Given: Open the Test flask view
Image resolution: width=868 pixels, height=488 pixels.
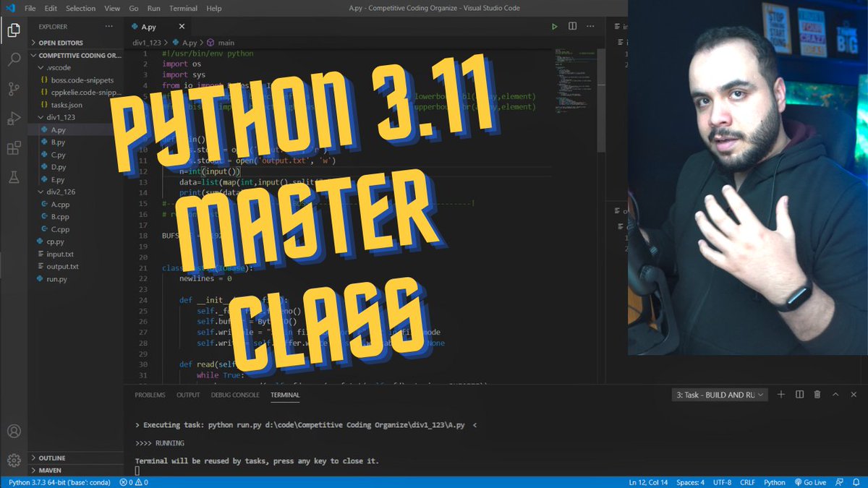Looking at the screenshot, I should coord(14,176).
